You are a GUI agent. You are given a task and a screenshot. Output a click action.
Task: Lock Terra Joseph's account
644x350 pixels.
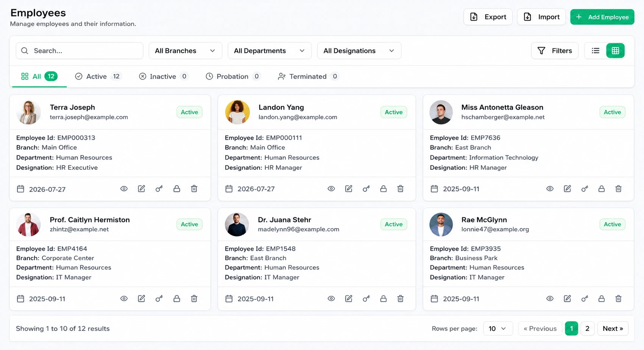coord(177,189)
